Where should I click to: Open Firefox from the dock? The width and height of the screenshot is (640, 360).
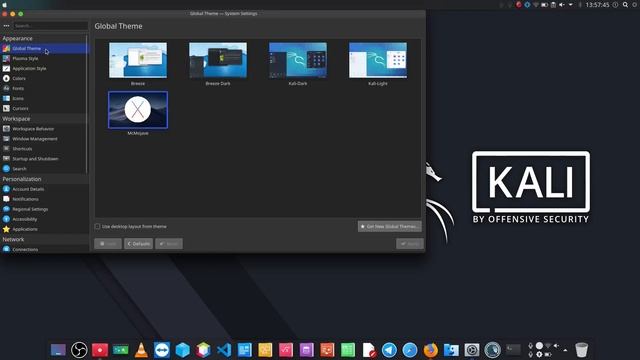click(x=430, y=350)
